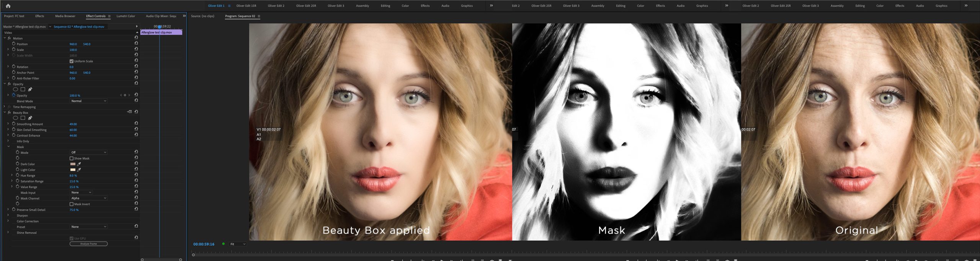
Task: Click the Beauty Box effect setup icon
Action: point(130,112)
